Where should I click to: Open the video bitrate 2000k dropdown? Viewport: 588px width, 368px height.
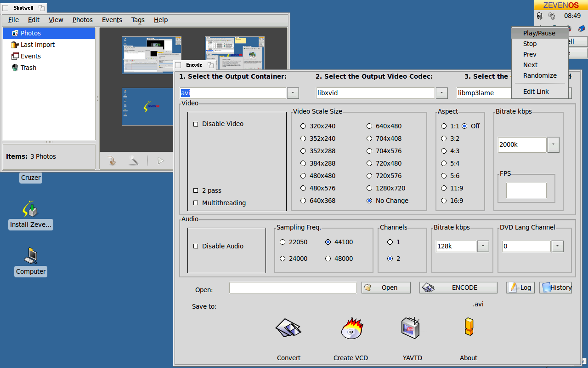coord(553,144)
